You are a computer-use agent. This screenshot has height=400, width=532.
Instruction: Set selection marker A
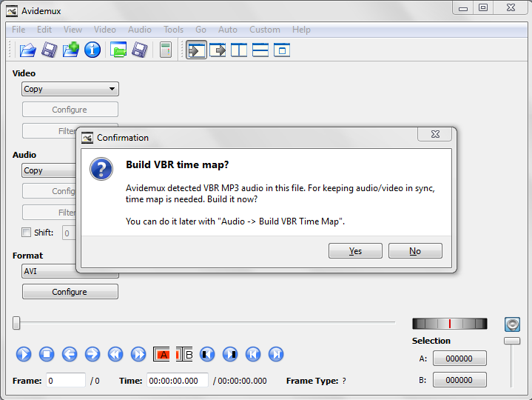coord(161,354)
